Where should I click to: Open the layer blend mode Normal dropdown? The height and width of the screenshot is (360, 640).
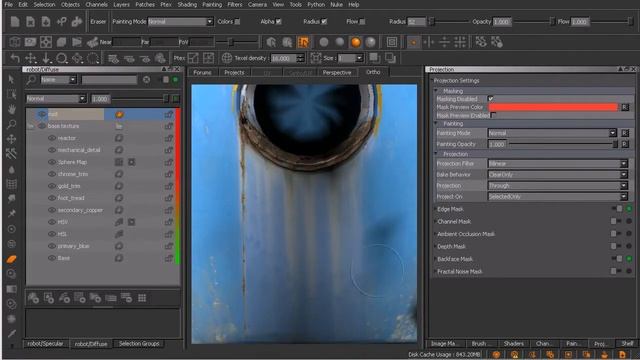click(x=56, y=99)
